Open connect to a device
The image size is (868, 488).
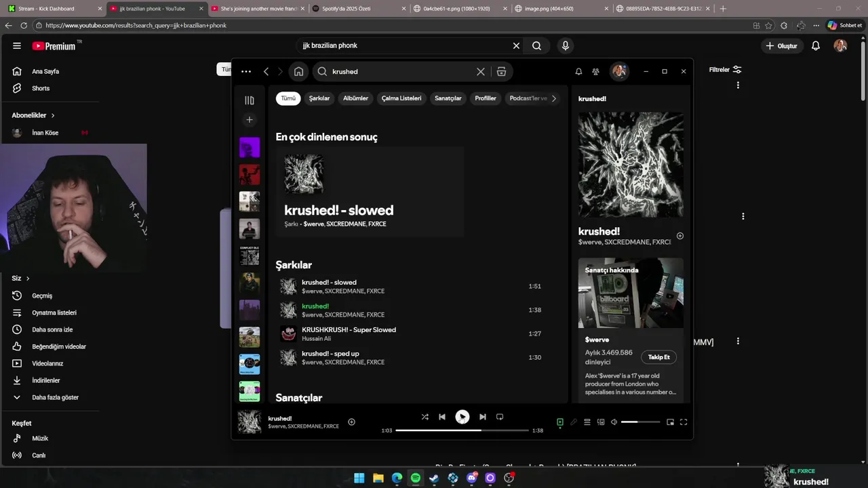click(601, 422)
